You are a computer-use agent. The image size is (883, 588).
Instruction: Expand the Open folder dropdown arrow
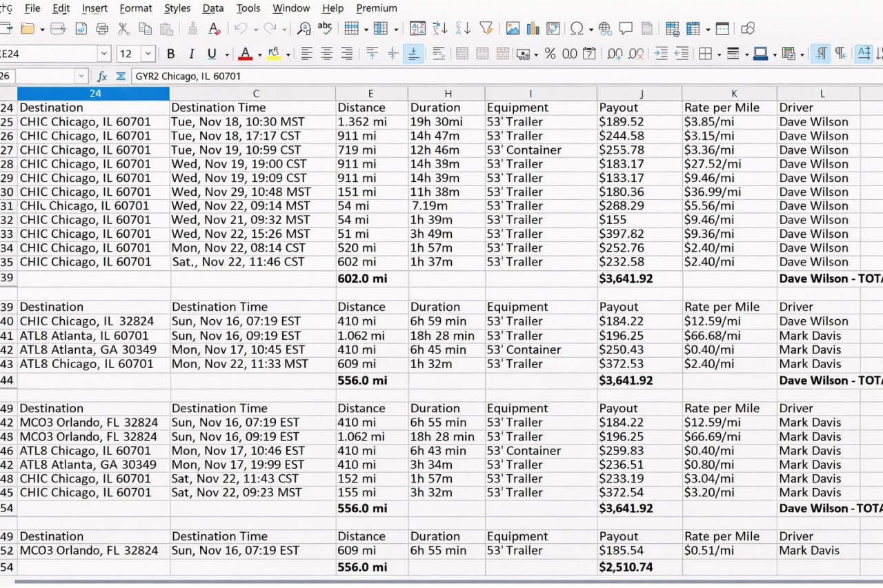tap(42, 30)
